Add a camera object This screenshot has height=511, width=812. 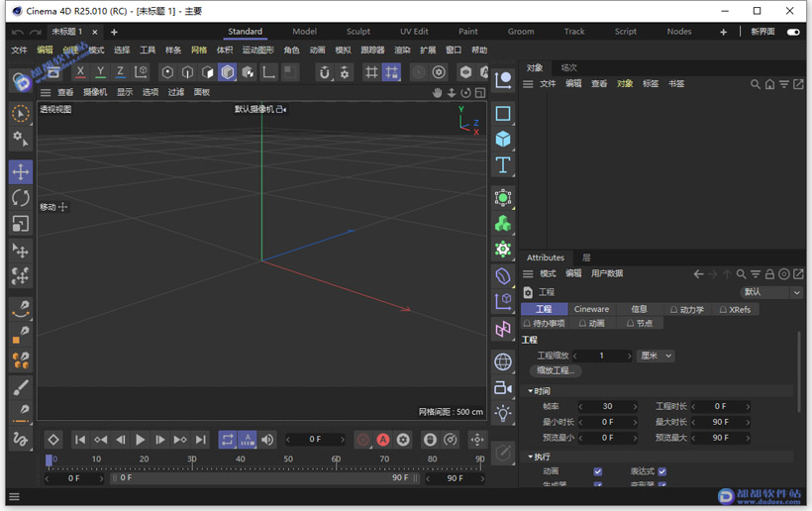(503, 387)
